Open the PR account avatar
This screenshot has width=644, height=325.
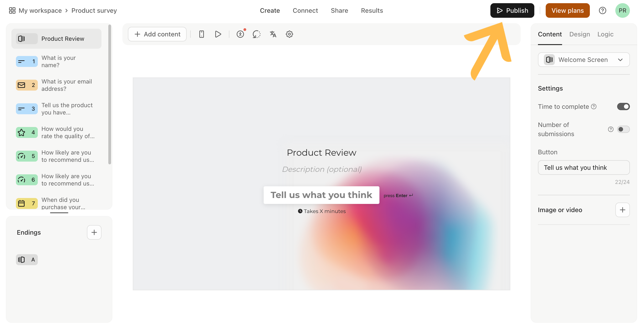(x=622, y=10)
